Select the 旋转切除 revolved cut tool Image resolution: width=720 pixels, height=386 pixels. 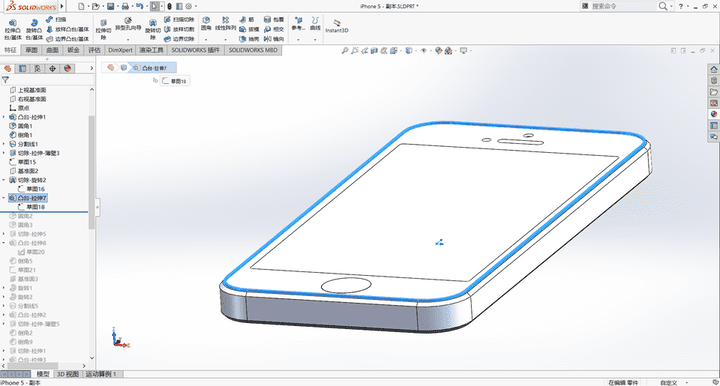pos(153,30)
